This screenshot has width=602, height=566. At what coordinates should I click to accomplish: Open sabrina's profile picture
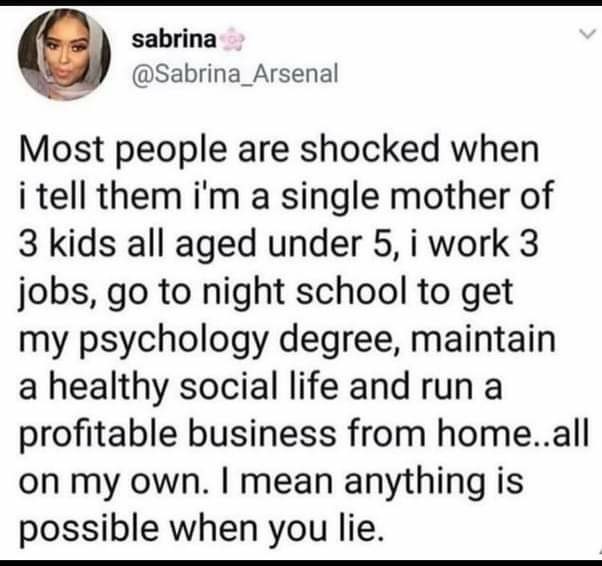[64, 54]
